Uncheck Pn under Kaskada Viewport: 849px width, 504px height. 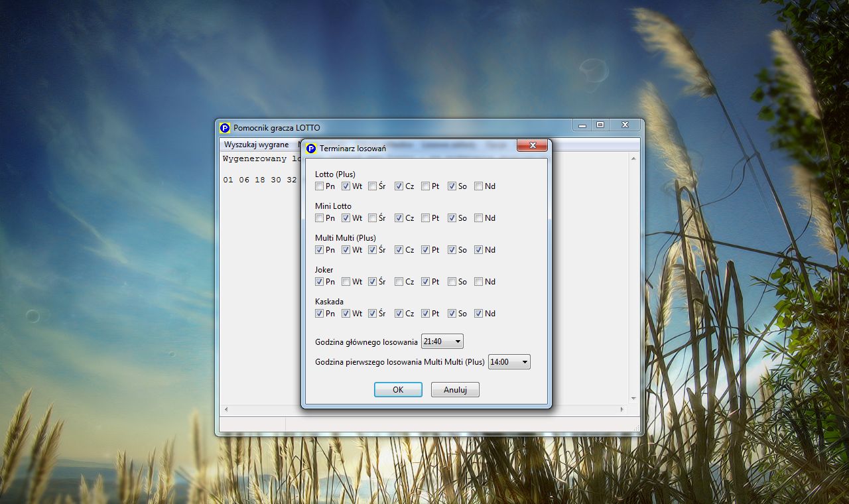[320, 314]
